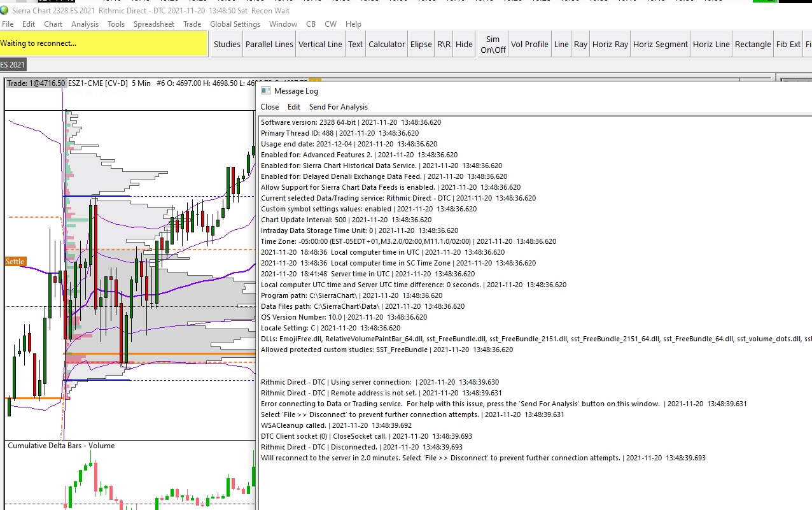Click the Message Log window icon
Image resolution: width=812 pixels, height=510 pixels.
point(266,90)
